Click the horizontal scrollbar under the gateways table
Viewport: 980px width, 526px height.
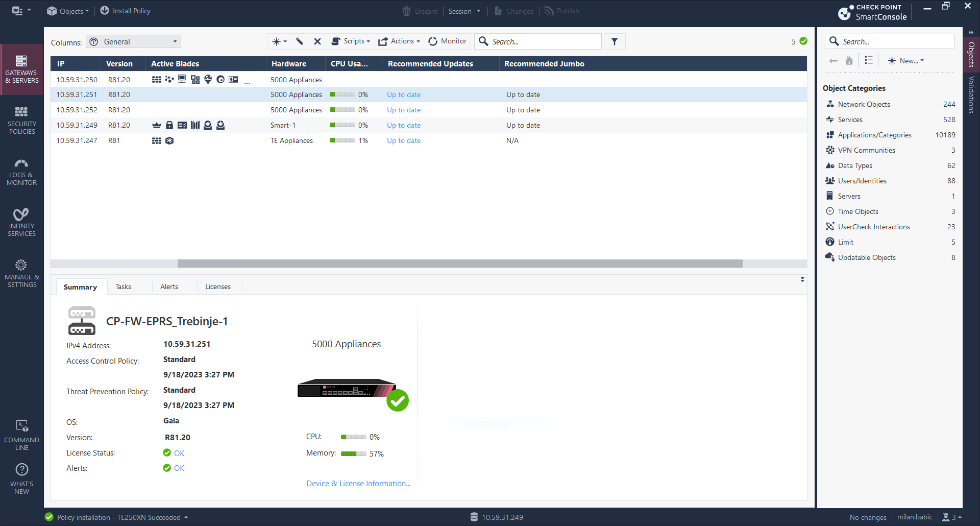click(x=459, y=264)
